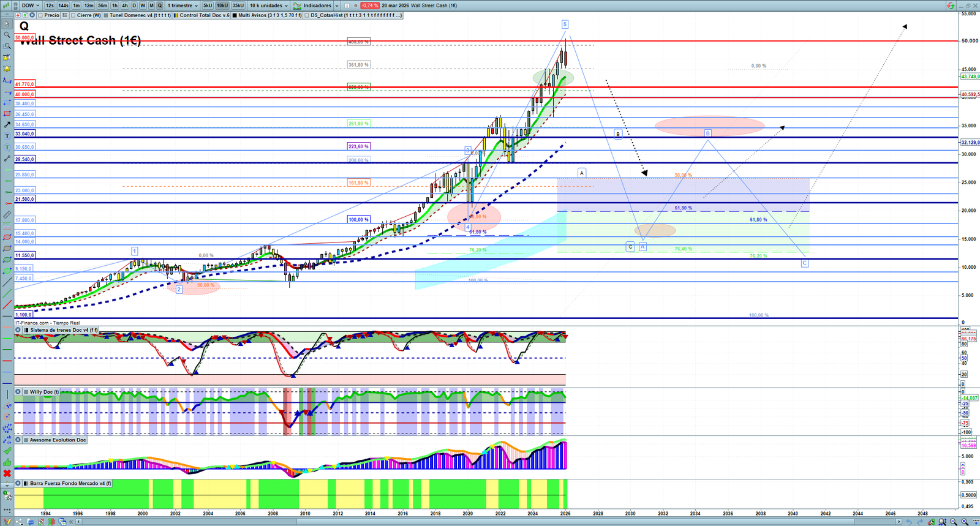Image resolution: width=980 pixels, height=526 pixels.
Task: Select the W weekly timeframe
Action: pyautogui.click(x=143, y=6)
